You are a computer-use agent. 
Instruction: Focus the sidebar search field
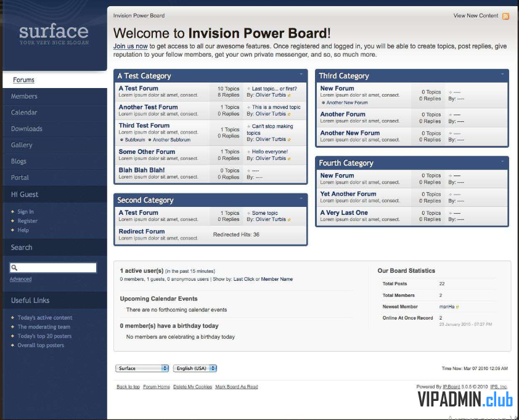coord(53,267)
